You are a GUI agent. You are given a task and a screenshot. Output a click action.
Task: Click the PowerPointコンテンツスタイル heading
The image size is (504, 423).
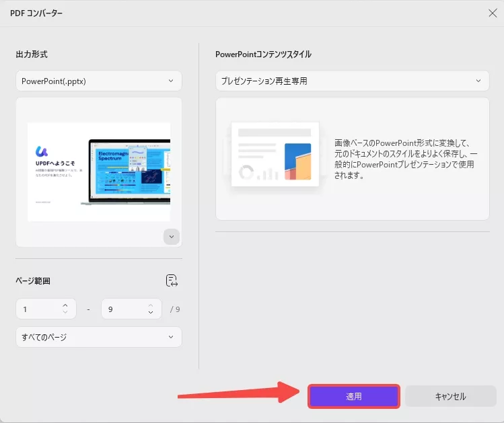pos(263,54)
